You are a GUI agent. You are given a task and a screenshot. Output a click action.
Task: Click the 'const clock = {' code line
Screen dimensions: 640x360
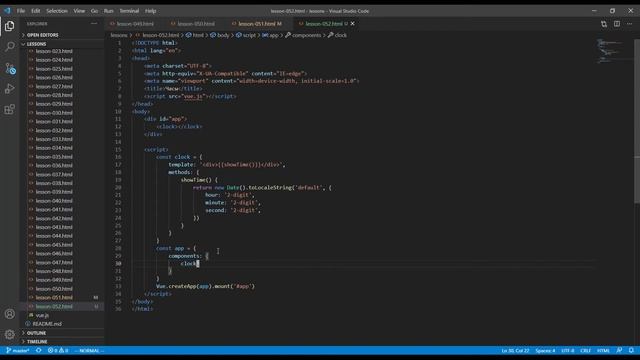(179, 157)
